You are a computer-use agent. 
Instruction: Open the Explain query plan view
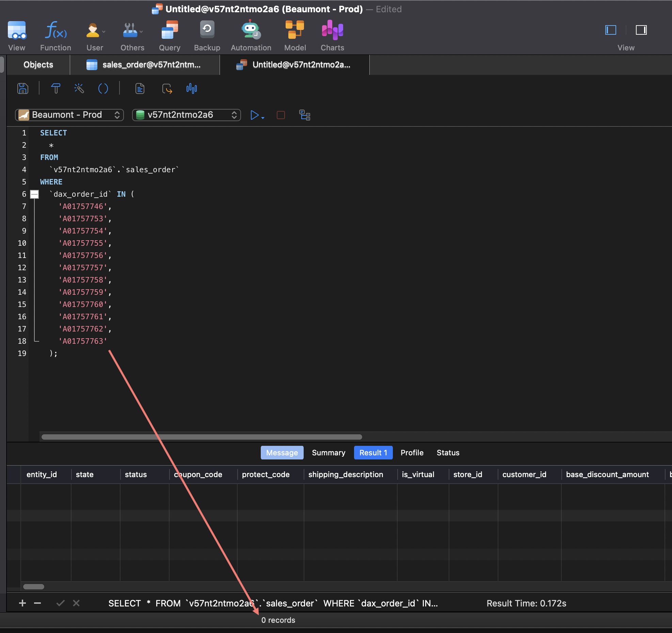click(x=304, y=115)
